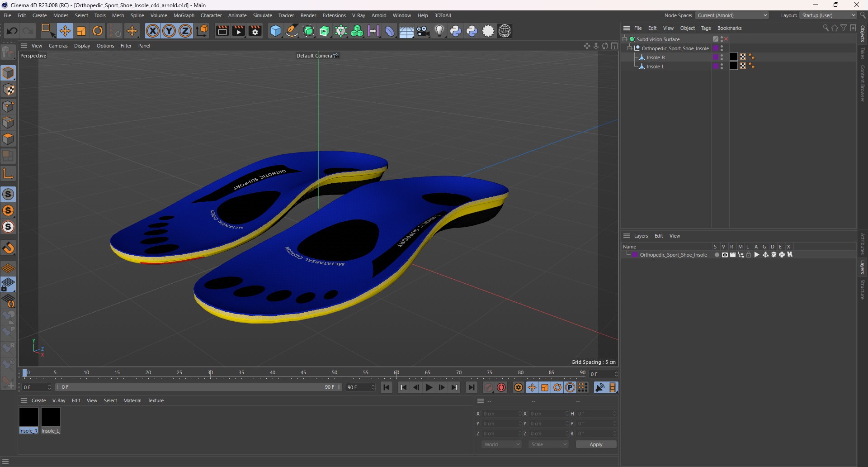Click the Apply button
868x467 pixels.
(x=595, y=444)
